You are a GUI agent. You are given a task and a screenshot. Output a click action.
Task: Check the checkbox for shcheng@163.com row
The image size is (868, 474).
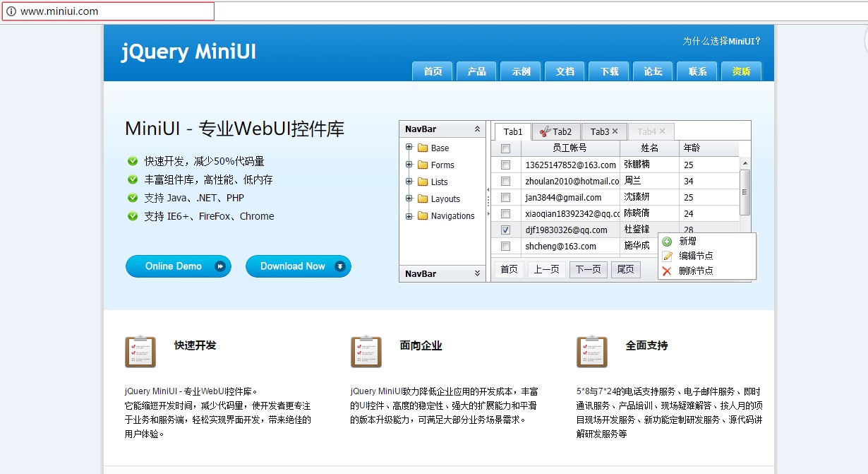point(505,246)
